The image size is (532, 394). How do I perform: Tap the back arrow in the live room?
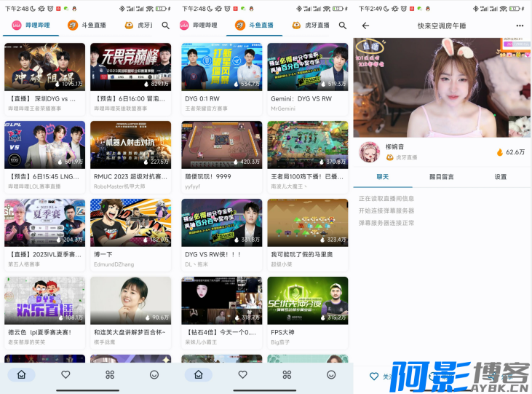365,25
